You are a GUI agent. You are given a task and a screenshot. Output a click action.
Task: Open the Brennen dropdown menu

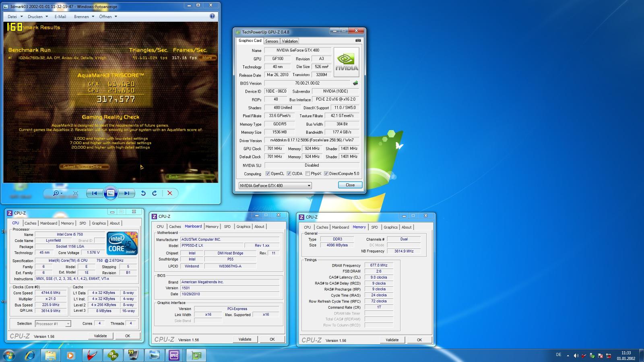tap(84, 17)
